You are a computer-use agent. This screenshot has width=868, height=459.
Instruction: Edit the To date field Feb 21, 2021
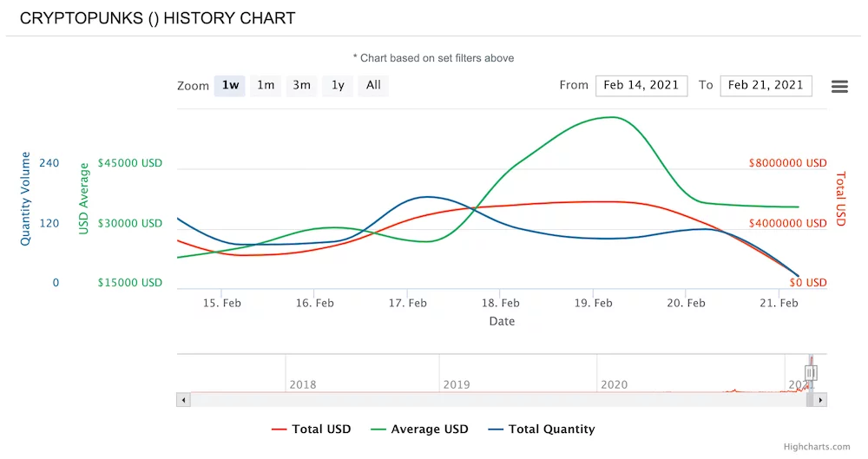(x=766, y=86)
